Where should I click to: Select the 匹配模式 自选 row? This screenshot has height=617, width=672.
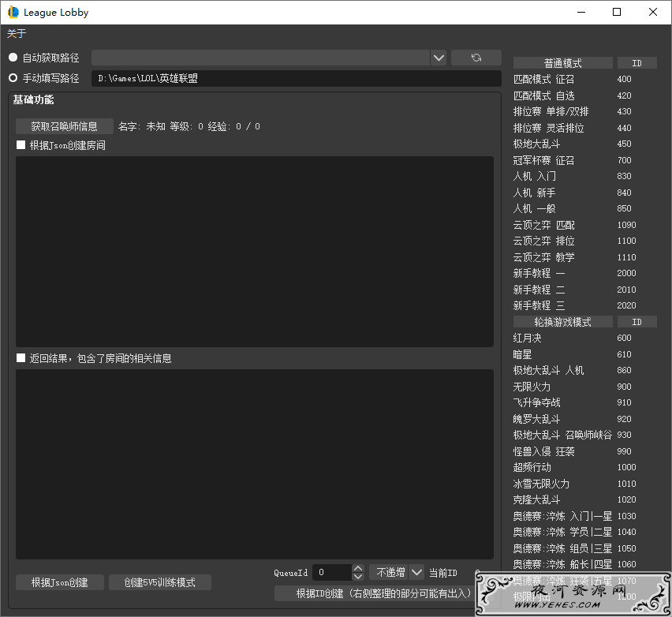(585, 95)
